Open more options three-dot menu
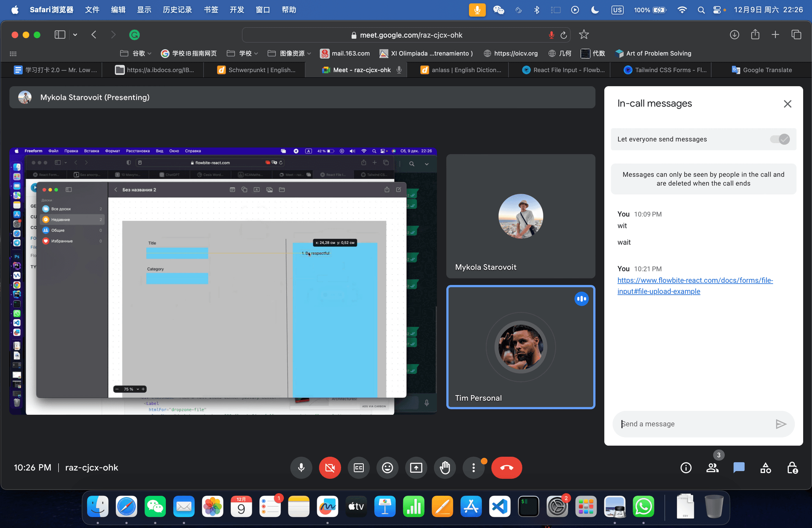This screenshot has height=528, width=812. [473, 468]
